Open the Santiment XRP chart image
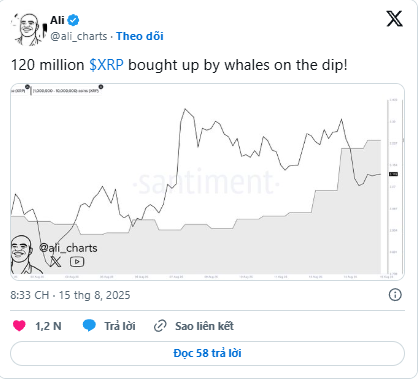 207,182
